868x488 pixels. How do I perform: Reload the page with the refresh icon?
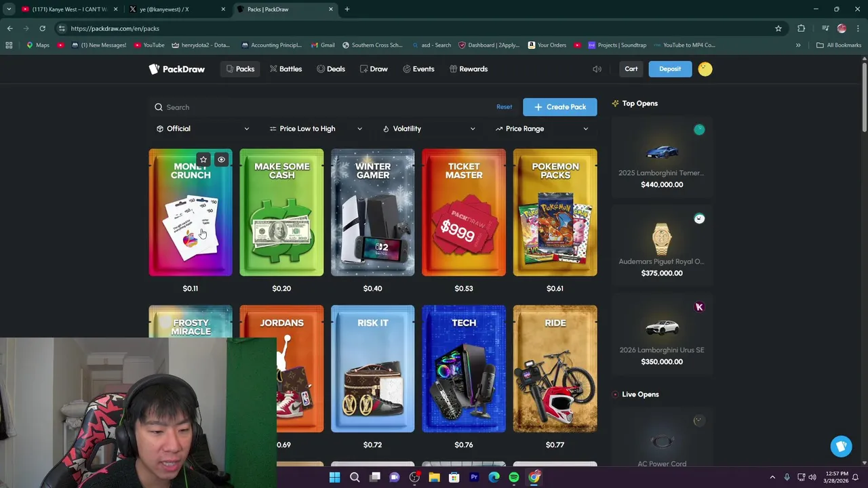(42, 28)
